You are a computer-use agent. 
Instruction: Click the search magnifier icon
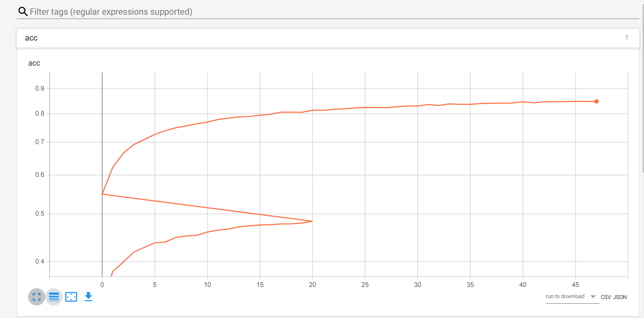pyautogui.click(x=22, y=12)
